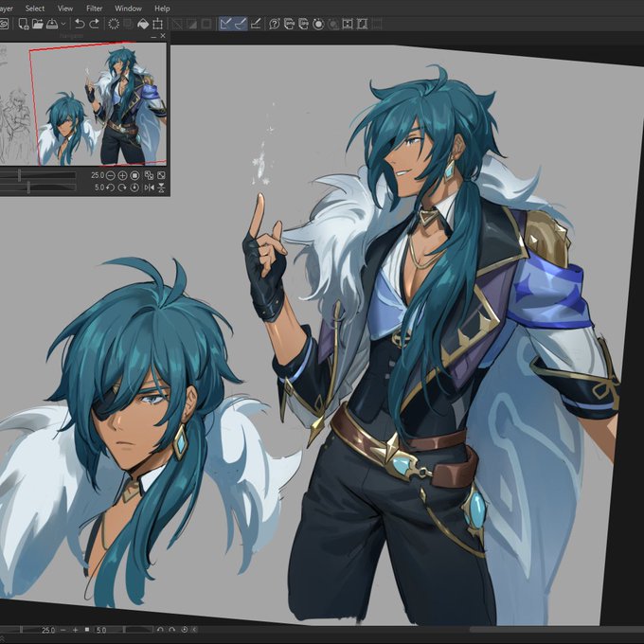Adjust the bottom status bar rotation slider
The height and width of the screenshot is (644, 644).
(124, 630)
